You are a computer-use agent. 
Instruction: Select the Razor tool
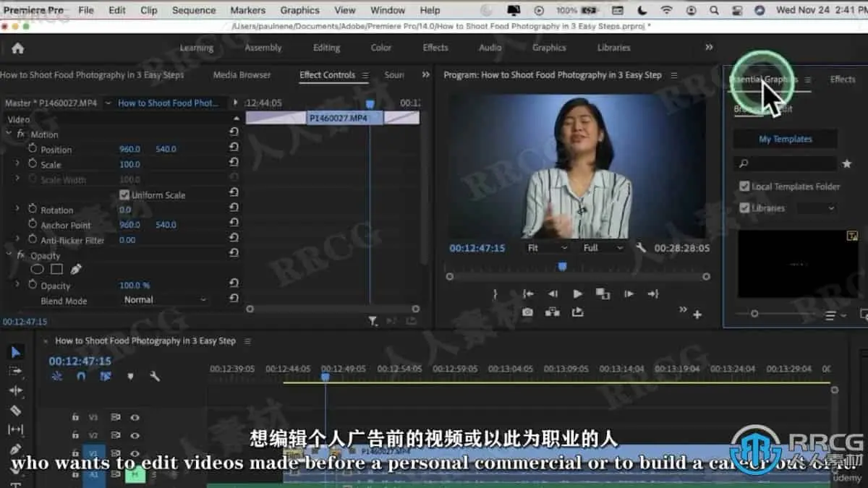(x=16, y=411)
